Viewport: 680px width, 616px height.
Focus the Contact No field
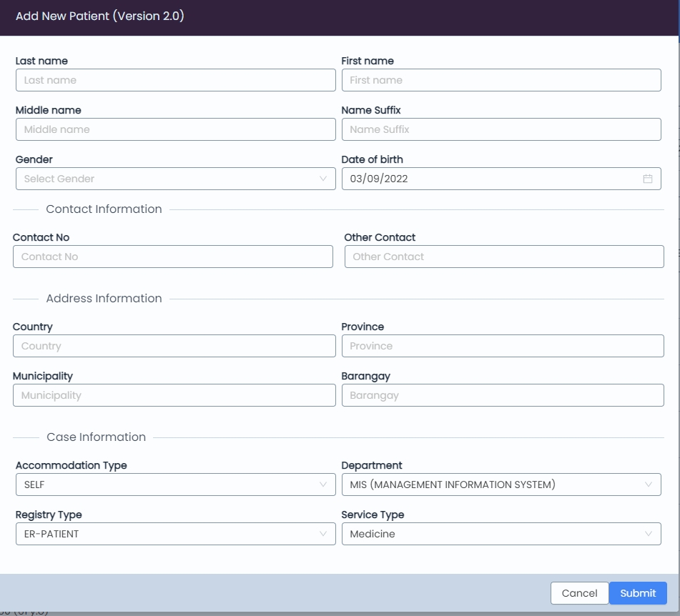tap(172, 257)
